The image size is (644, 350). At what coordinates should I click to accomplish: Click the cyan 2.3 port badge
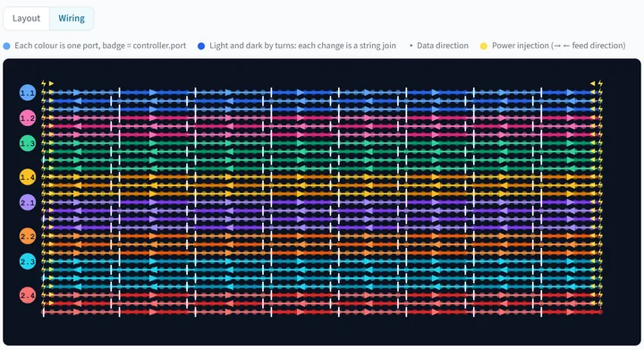[28, 261]
